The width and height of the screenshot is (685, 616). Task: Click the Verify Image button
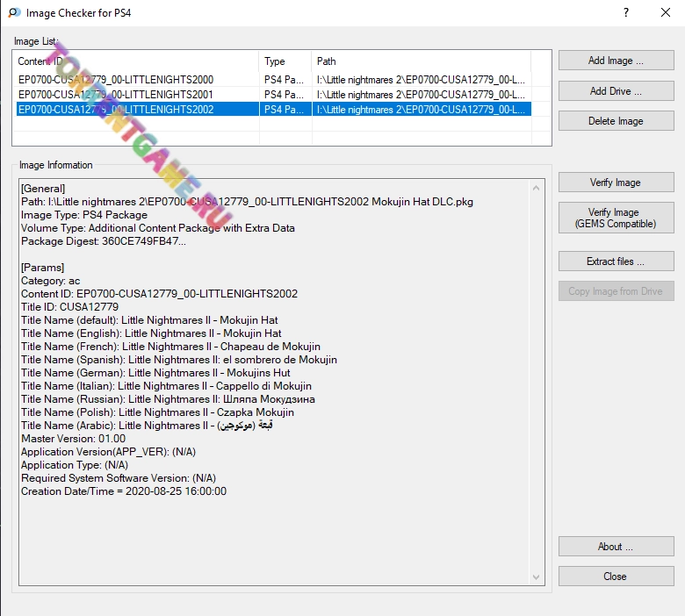[x=616, y=183]
